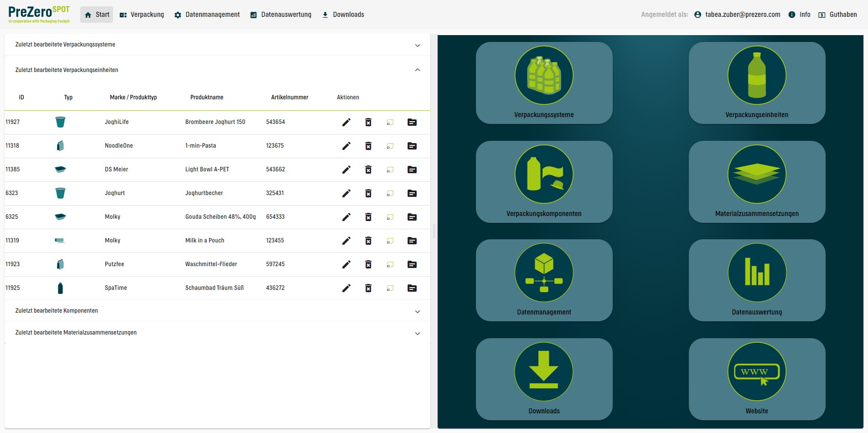The image size is (868, 433).
Task: Edit the Waschmittel-Flieder packaging unit
Action: pyautogui.click(x=346, y=264)
